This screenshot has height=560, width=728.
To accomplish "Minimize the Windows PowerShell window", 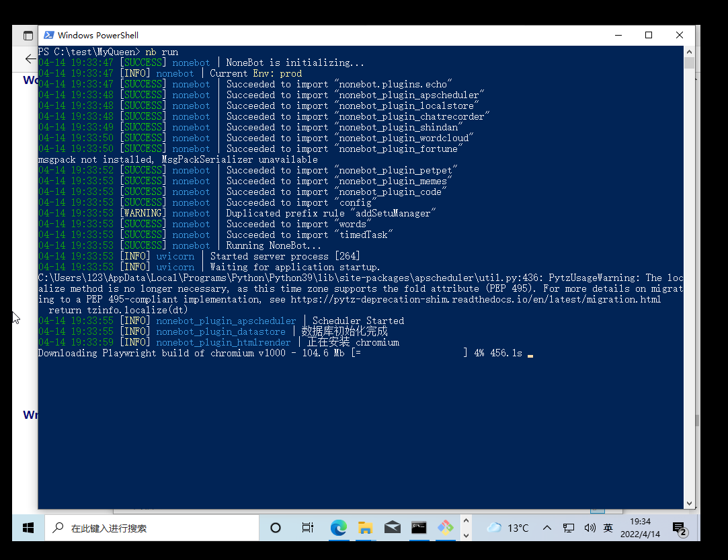I will pyautogui.click(x=618, y=35).
